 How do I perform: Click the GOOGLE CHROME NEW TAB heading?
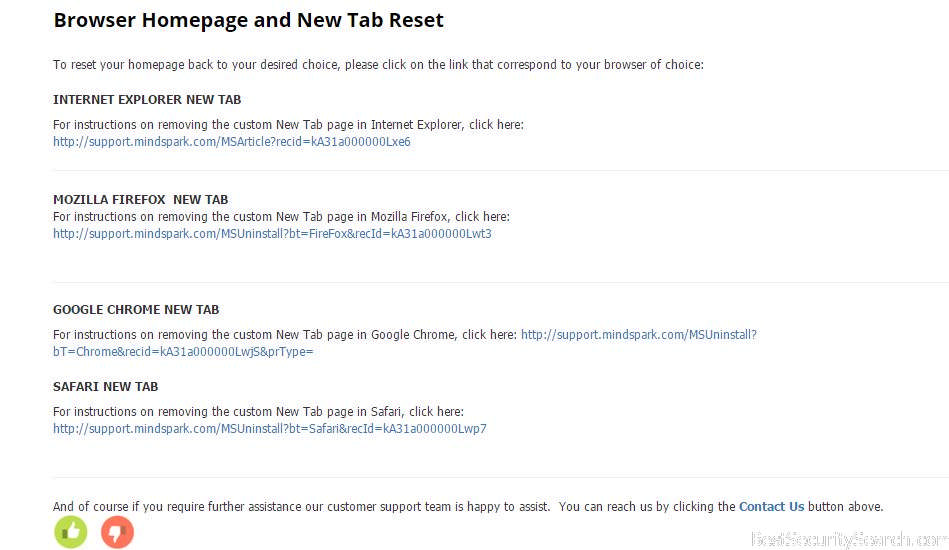click(x=136, y=310)
